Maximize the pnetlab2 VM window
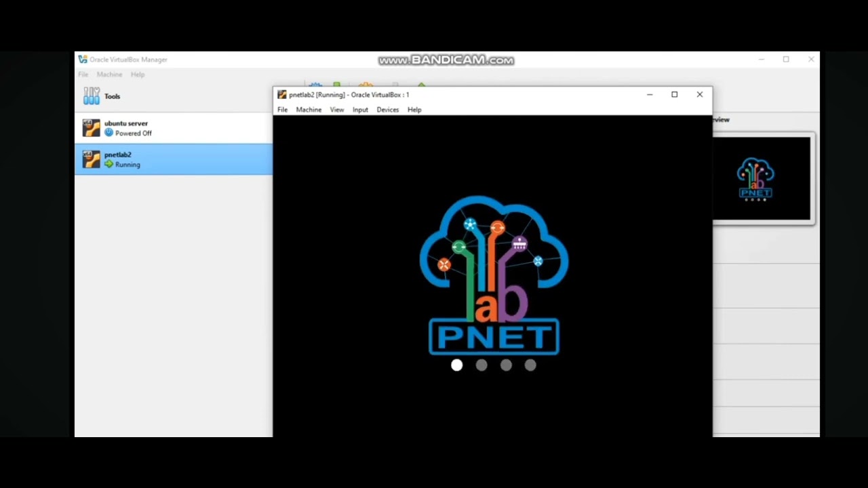Viewport: 868px width, 488px height. coord(675,95)
